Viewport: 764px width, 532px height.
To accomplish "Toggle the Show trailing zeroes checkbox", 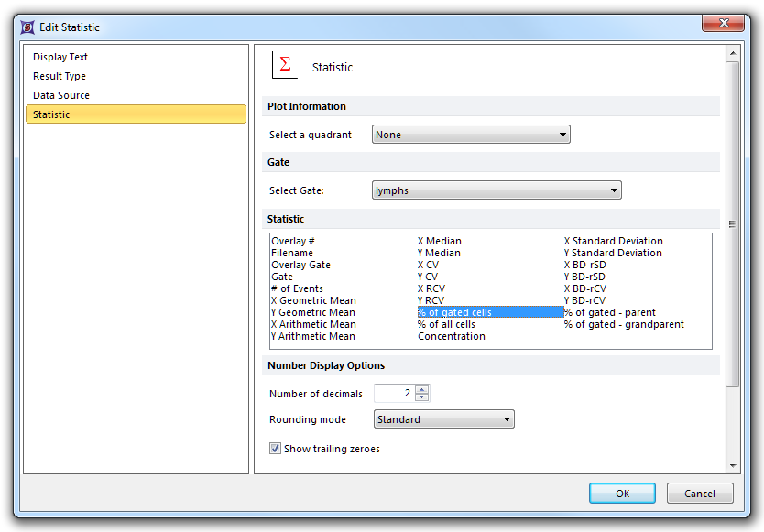I will coord(275,449).
